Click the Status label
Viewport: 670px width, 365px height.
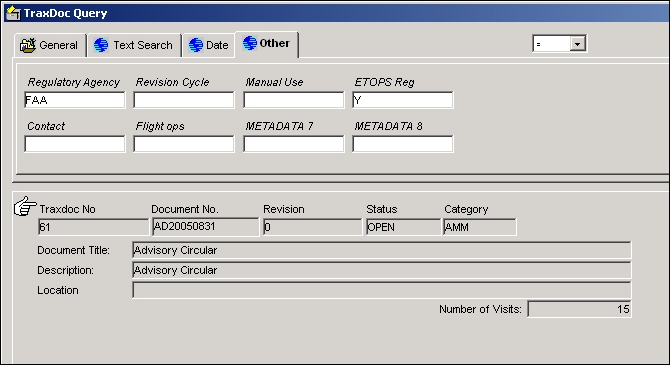[382, 209]
